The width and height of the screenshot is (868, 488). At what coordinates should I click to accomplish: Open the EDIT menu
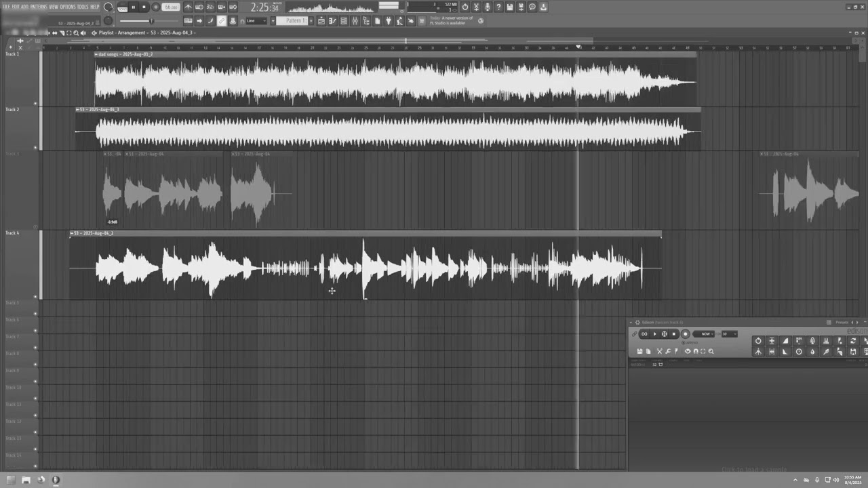tap(16, 7)
